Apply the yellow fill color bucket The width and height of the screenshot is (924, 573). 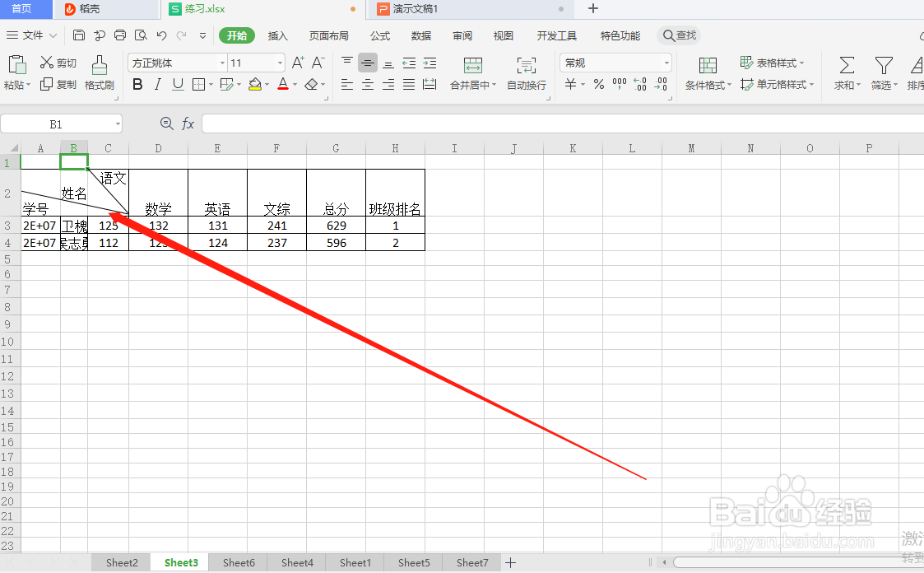[255, 84]
